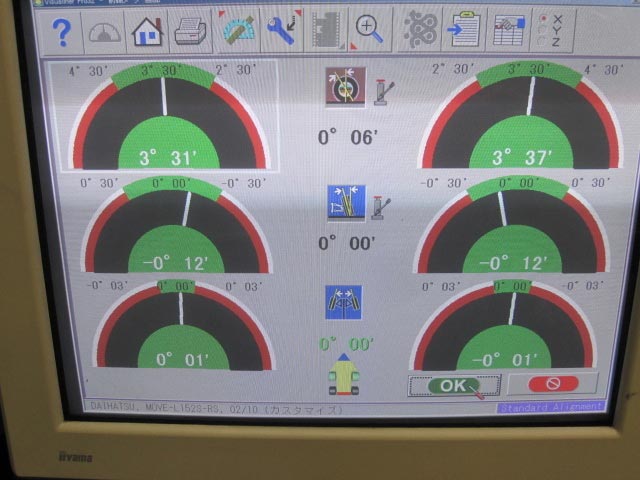
Task: Open the protractor measurement tool
Action: (238, 31)
